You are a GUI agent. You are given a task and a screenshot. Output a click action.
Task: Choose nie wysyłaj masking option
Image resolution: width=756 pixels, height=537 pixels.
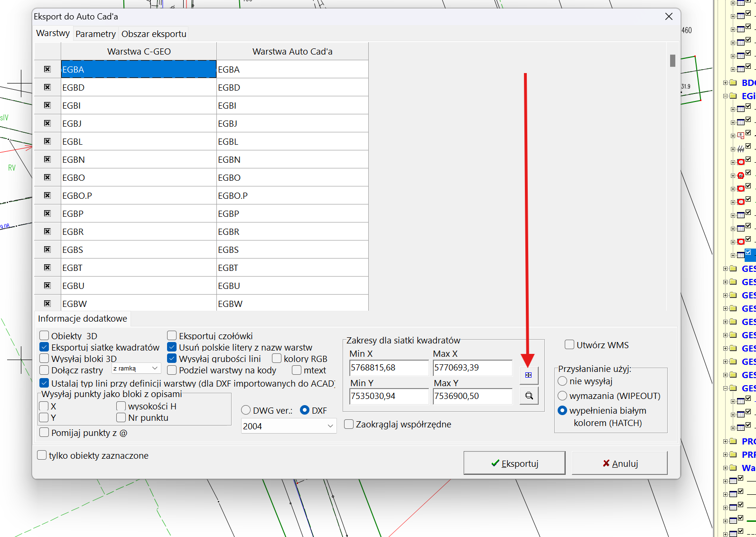point(562,381)
